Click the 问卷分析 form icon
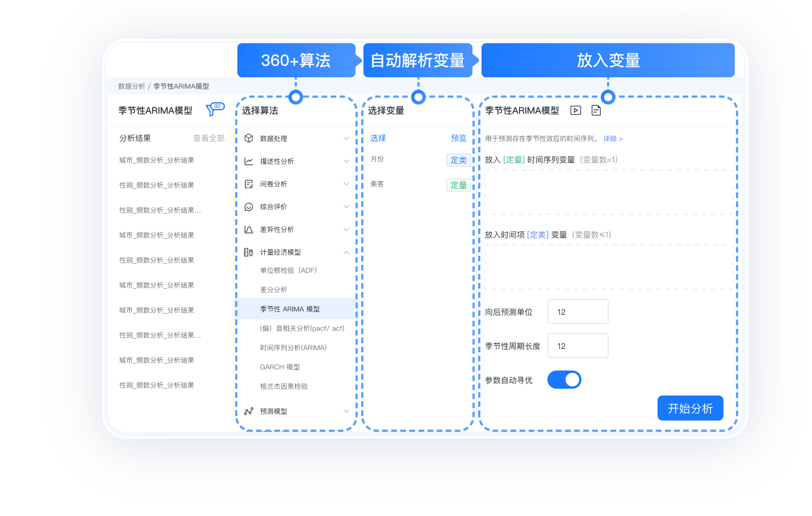812x516 pixels. click(249, 184)
